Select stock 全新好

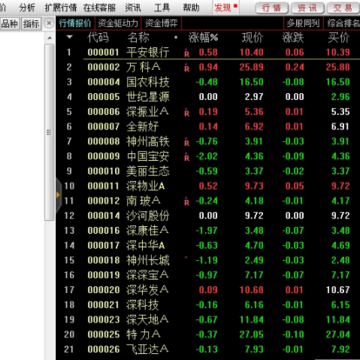point(142,126)
